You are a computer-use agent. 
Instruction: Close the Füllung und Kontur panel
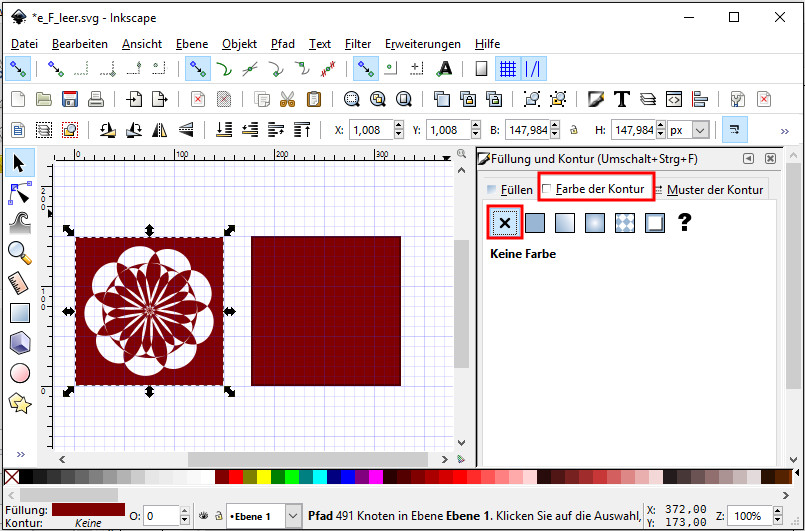pos(770,159)
